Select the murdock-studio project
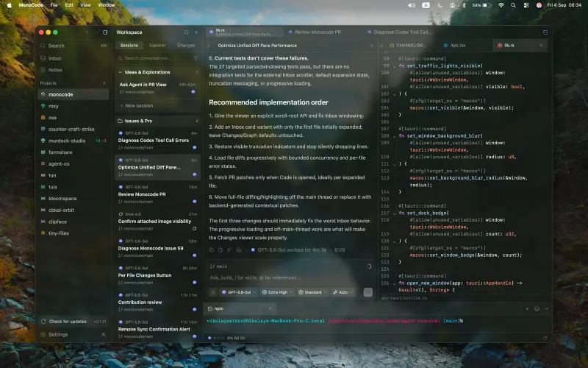The image size is (588, 368). click(73, 141)
